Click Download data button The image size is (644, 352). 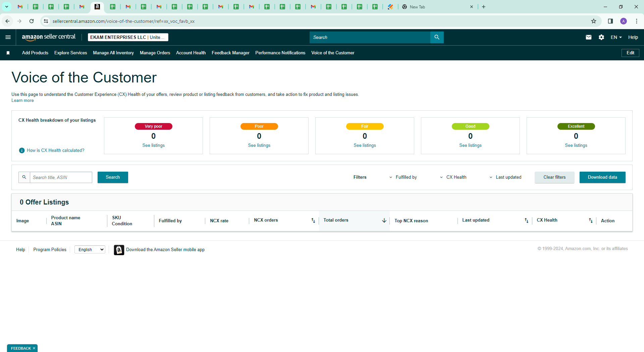click(x=602, y=177)
